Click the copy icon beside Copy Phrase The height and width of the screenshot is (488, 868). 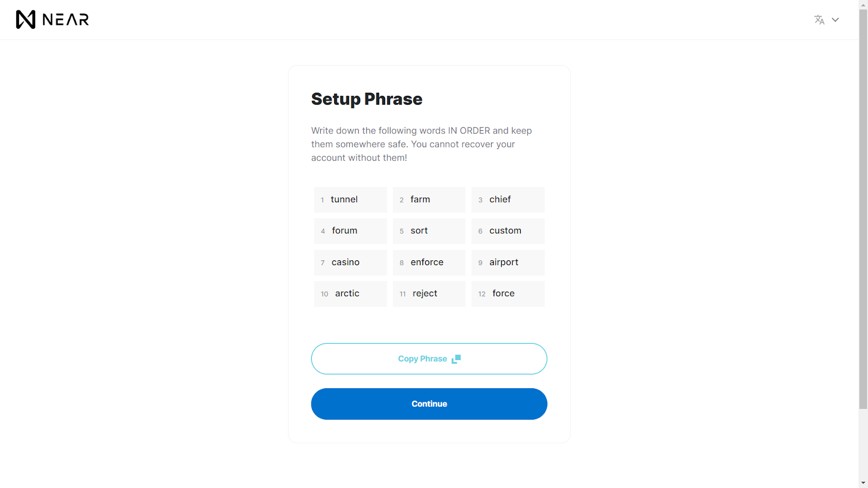click(x=456, y=359)
